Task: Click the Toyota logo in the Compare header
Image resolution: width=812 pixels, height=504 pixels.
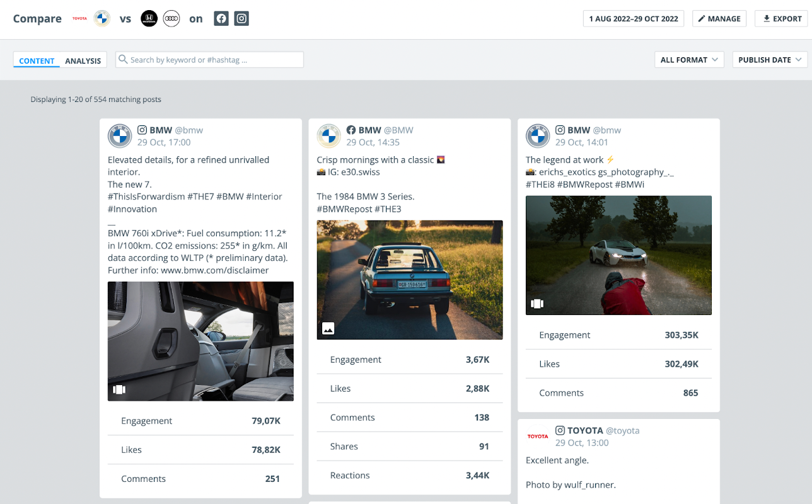Action: click(79, 18)
